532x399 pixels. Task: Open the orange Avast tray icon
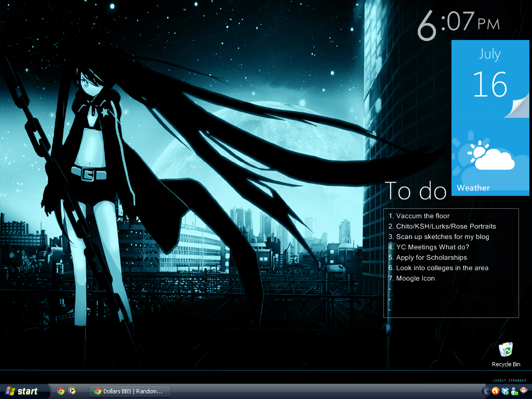click(495, 392)
